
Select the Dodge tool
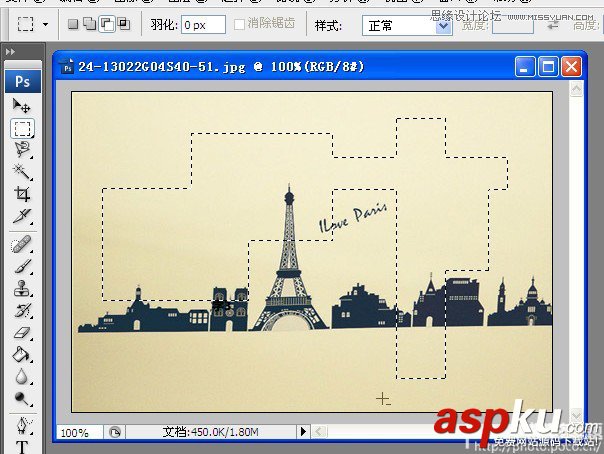(22, 399)
